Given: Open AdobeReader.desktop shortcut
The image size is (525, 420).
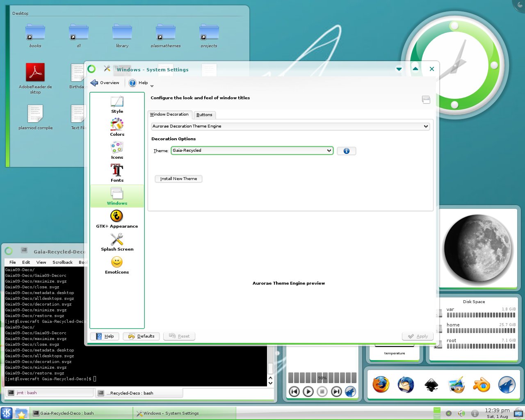Looking at the screenshot, I should 35,78.
